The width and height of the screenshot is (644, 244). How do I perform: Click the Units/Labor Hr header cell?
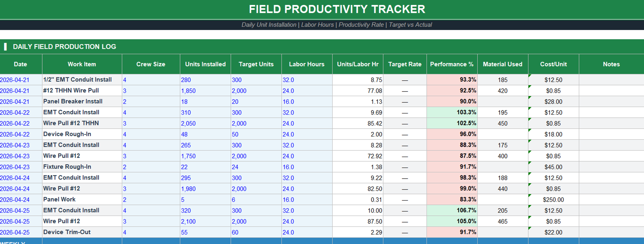tap(358, 64)
